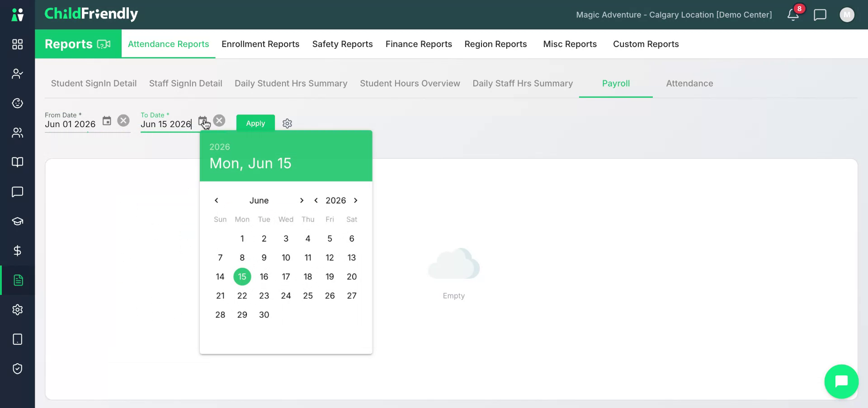Go back to the year before 2026

pyautogui.click(x=316, y=200)
